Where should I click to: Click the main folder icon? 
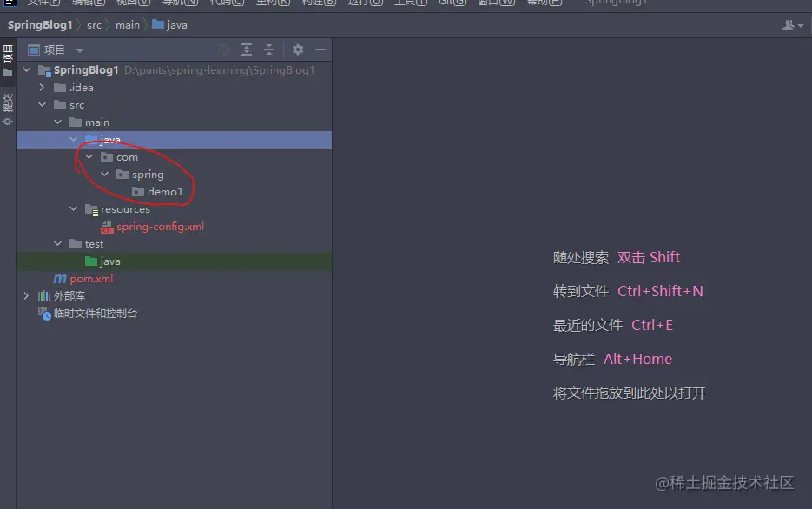point(76,122)
